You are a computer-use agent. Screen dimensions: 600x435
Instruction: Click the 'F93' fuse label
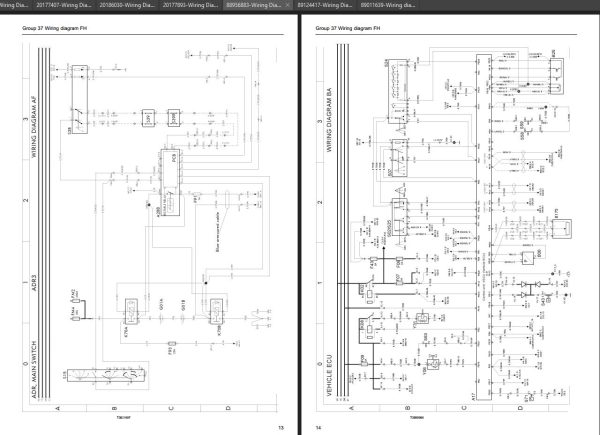pos(170,351)
